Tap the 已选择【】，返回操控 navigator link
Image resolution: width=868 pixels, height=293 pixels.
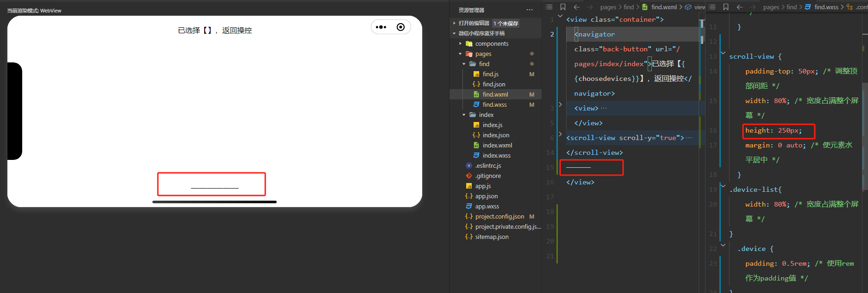point(215,31)
